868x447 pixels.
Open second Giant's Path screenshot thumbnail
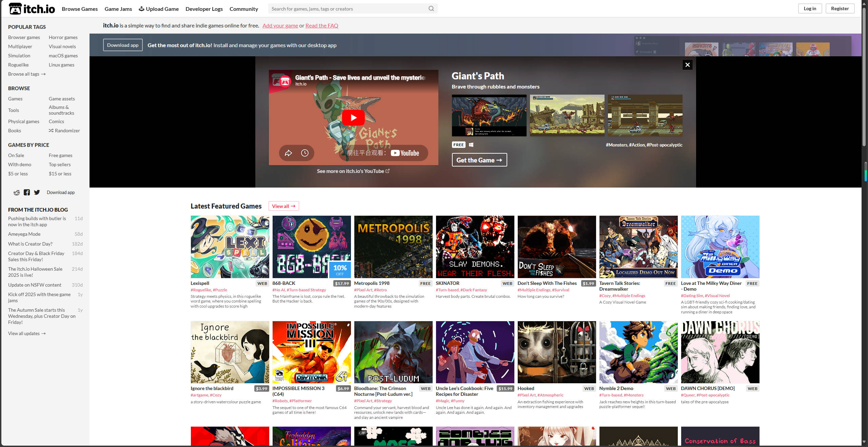point(567,116)
